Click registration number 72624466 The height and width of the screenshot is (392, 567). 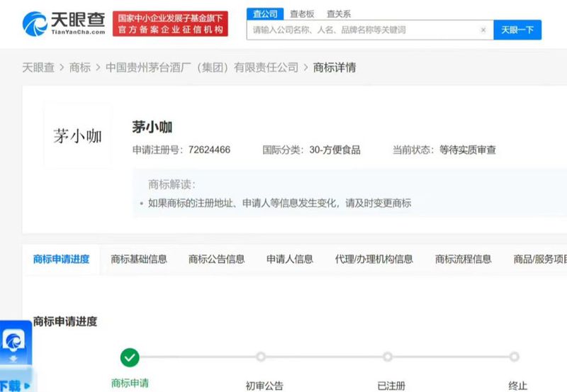(209, 150)
